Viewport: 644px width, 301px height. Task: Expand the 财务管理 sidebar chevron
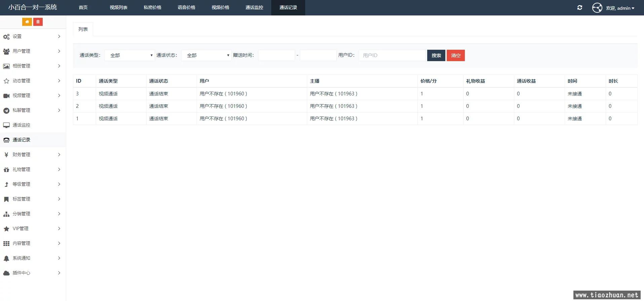click(x=59, y=155)
